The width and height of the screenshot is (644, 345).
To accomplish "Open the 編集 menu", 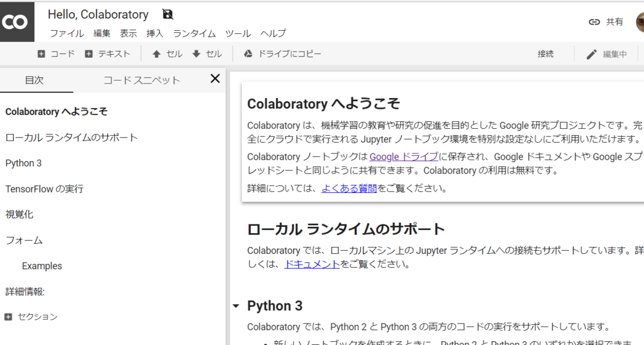I will click(102, 33).
